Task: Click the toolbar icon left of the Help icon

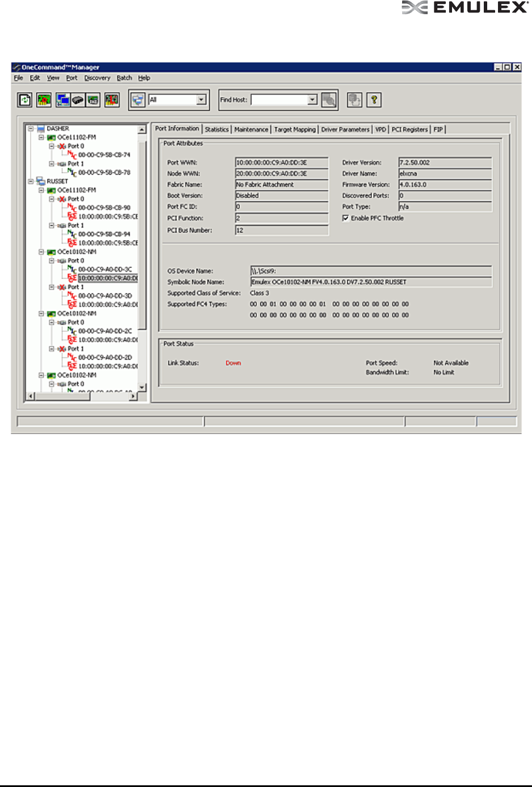Action: [x=354, y=100]
